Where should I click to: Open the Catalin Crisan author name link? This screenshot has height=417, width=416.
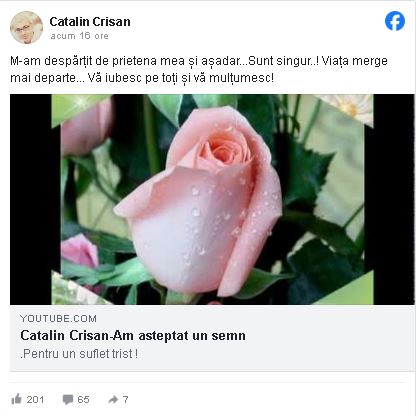pyautogui.click(x=90, y=22)
